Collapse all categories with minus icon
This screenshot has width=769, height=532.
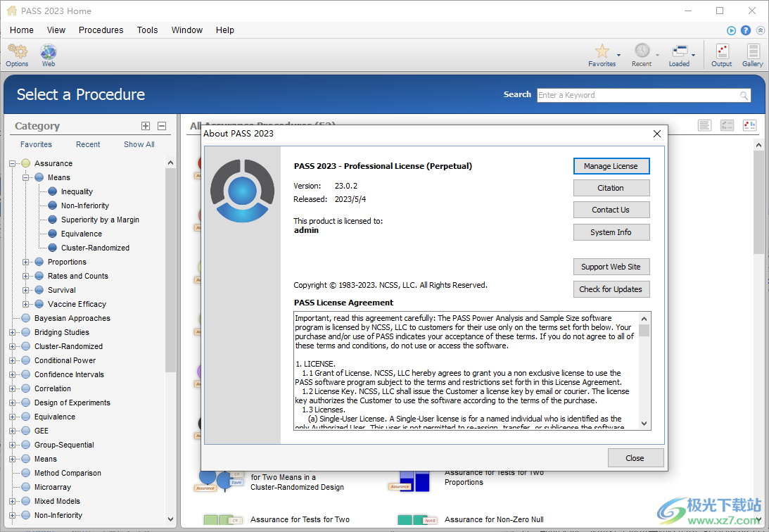click(x=162, y=126)
